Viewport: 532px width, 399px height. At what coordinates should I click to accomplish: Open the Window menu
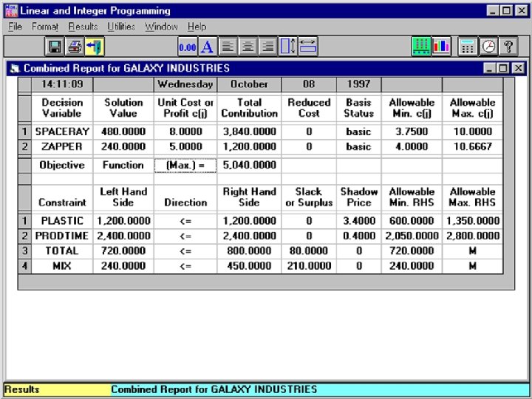click(161, 27)
